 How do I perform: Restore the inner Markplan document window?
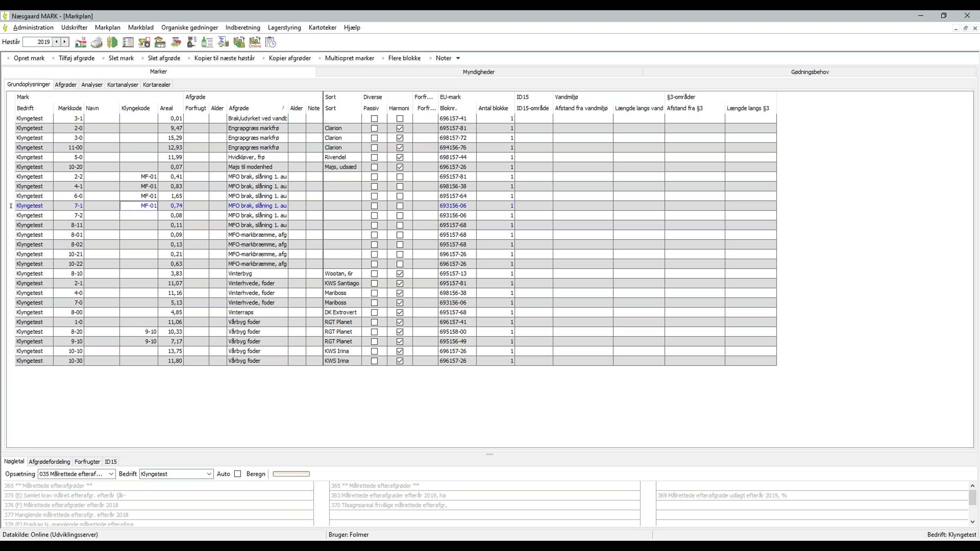click(x=965, y=28)
